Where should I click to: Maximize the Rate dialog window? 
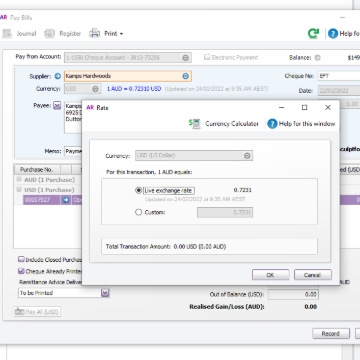click(304, 107)
